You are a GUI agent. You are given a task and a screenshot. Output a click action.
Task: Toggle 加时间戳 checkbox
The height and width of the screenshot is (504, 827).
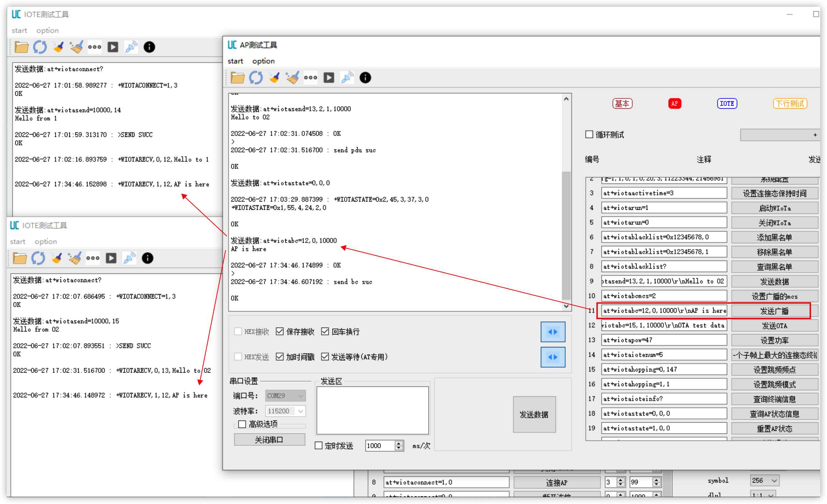click(x=280, y=357)
